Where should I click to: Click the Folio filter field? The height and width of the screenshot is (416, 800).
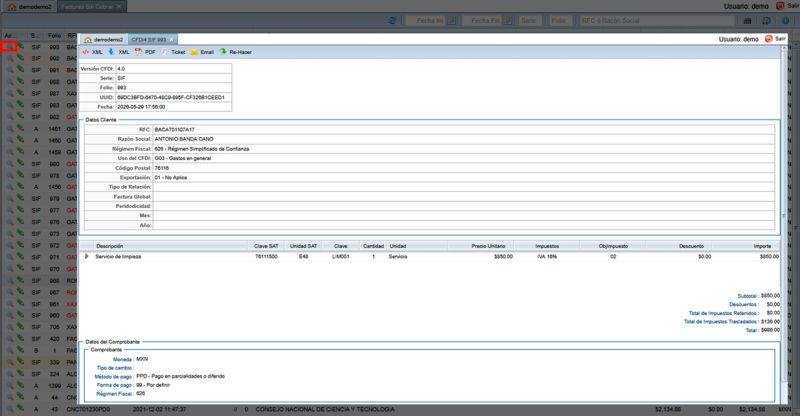pyautogui.click(x=560, y=20)
